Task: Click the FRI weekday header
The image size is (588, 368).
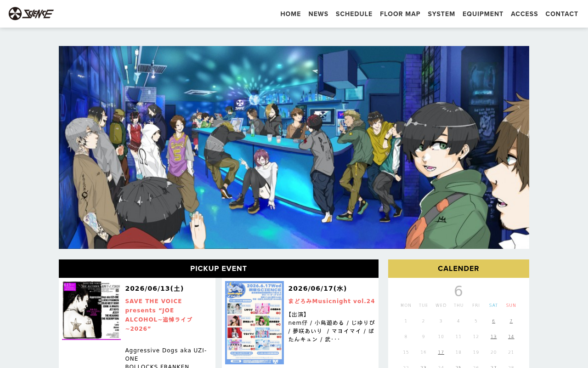Action: point(476,305)
